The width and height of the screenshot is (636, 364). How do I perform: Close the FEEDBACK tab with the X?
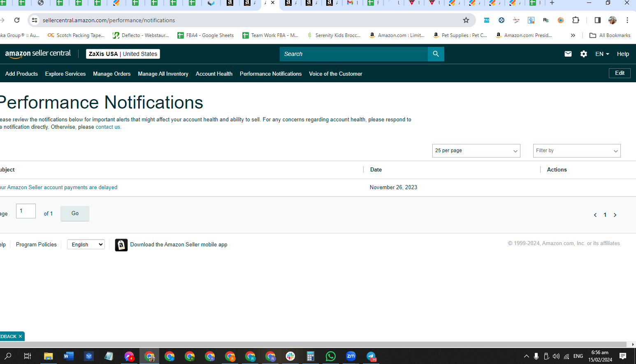pyautogui.click(x=20, y=336)
